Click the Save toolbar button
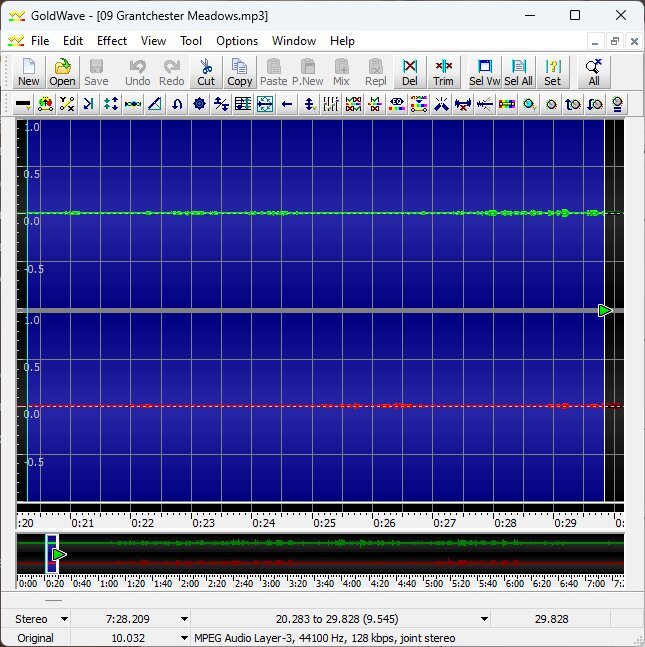Image resolution: width=645 pixels, height=647 pixels. point(96,73)
